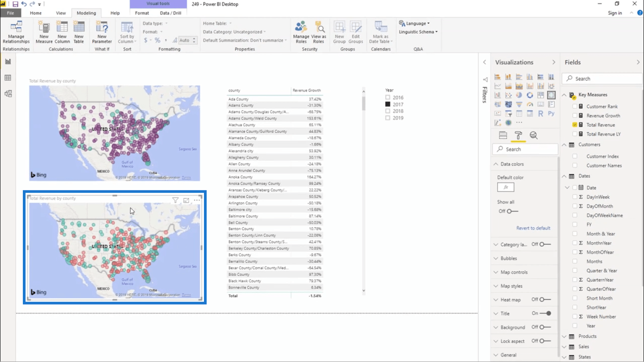Screen dimensions: 644x362
Task: Click the Revenue Growth column header
Action: click(x=307, y=90)
